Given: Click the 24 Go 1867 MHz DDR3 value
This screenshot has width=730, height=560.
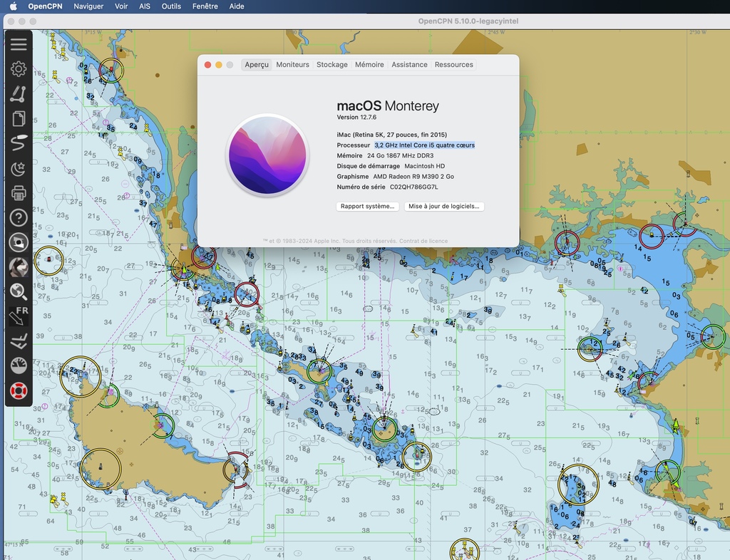Looking at the screenshot, I should 401,156.
